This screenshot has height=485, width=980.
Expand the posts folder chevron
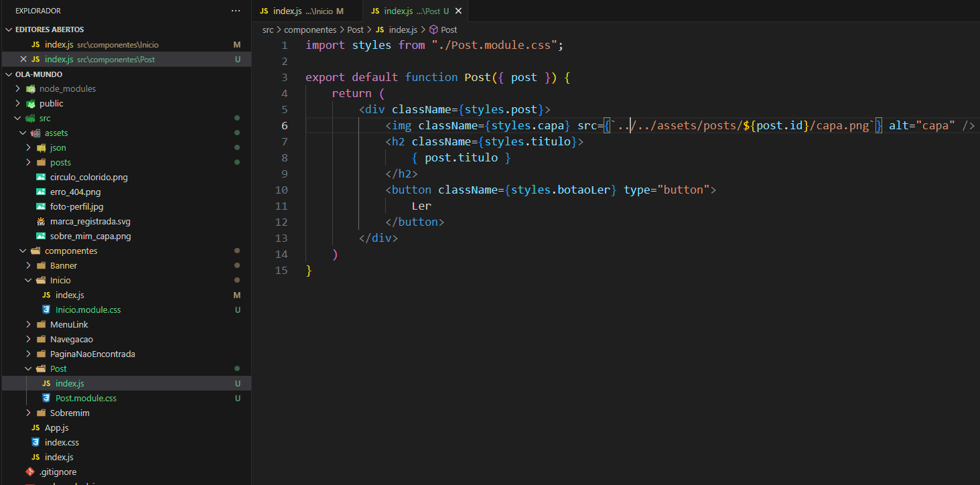29,162
